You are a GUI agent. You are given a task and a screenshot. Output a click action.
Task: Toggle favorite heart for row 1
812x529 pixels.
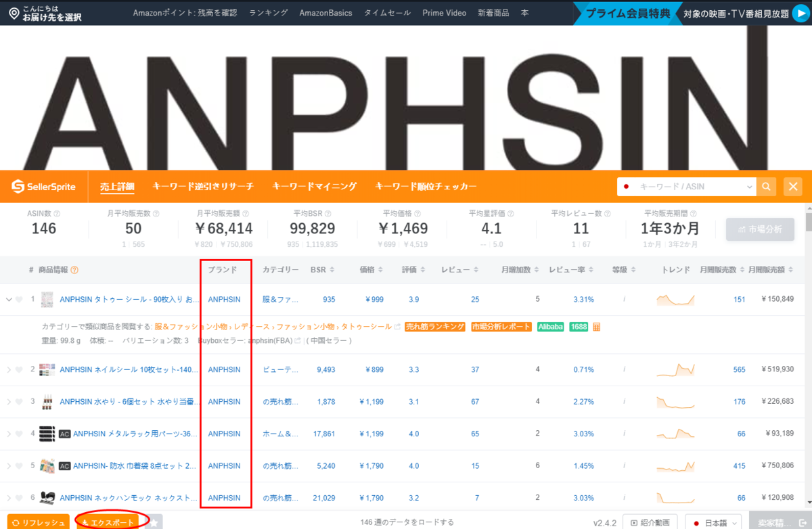(x=19, y=299)
